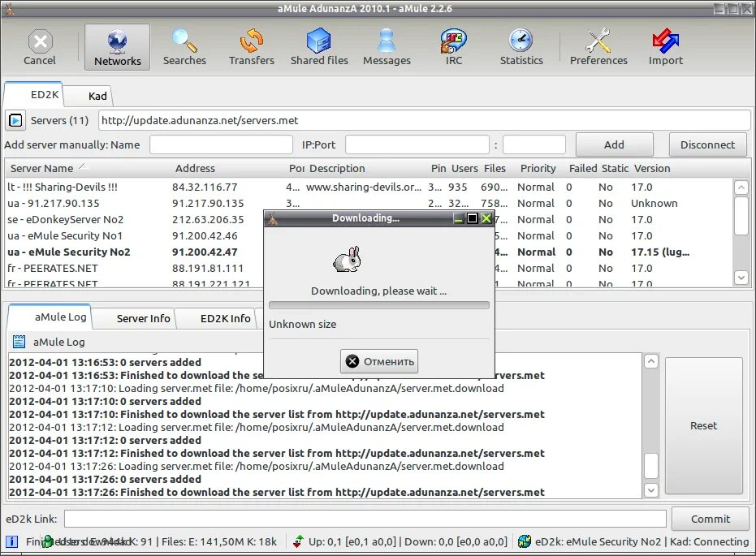
Task: Click log panel scroll down arrow
Action: coord(651,490)
